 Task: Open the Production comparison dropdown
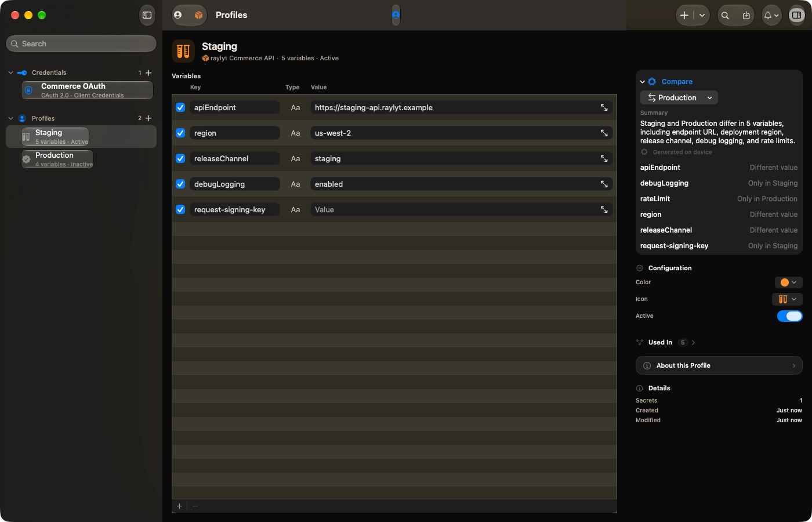tap(679, 97)
